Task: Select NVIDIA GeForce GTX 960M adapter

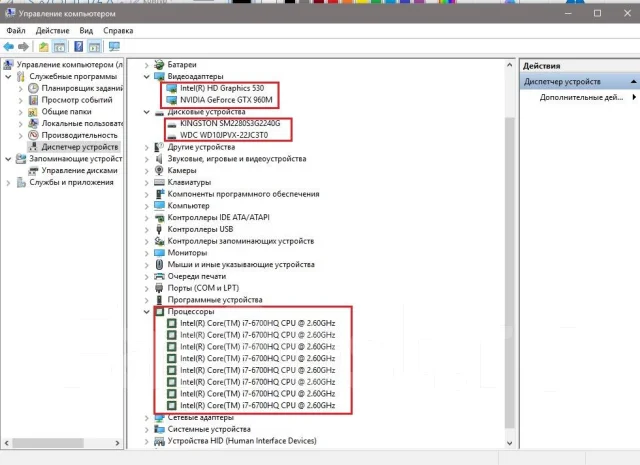Action: pos(226,100)
